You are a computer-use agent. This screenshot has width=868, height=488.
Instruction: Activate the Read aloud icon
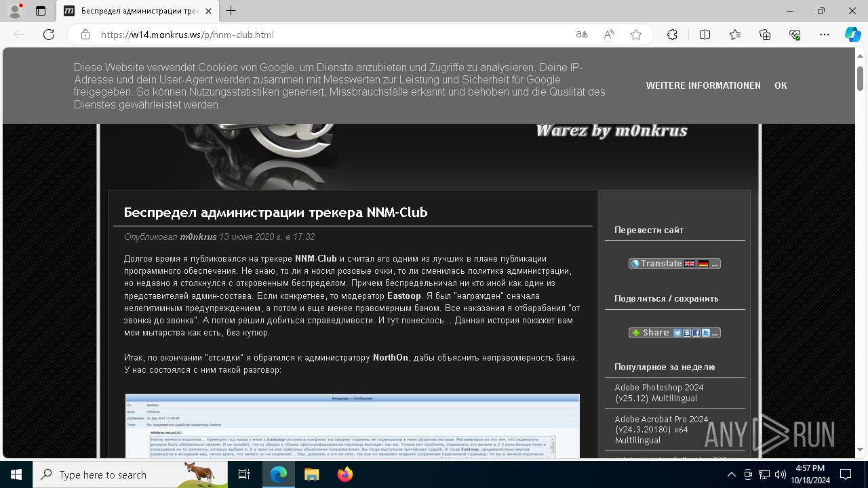[609, 35]
